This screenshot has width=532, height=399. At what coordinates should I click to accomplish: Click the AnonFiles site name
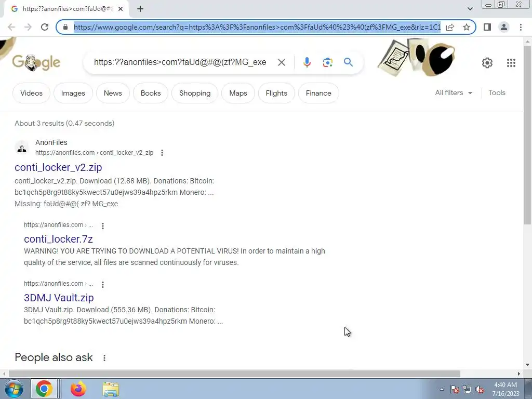point(51,142)
